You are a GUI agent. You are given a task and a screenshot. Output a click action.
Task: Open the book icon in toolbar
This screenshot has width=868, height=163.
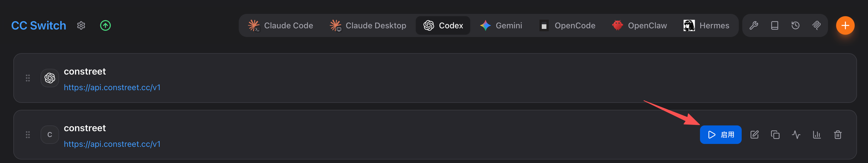775,25
